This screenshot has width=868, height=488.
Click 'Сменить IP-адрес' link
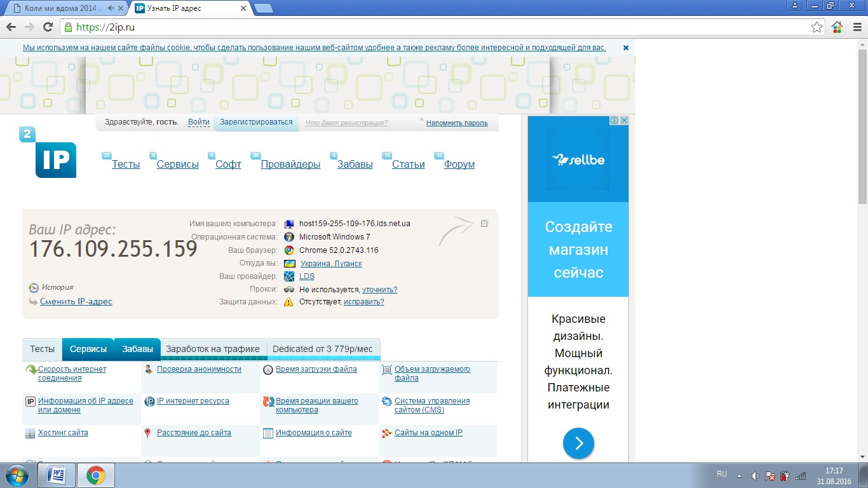[76, 301]
